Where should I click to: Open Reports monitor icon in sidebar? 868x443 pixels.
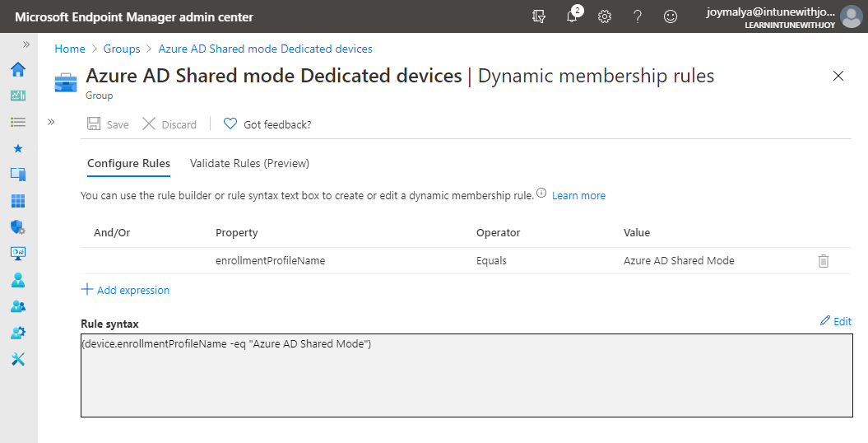[x=18, y=253]
